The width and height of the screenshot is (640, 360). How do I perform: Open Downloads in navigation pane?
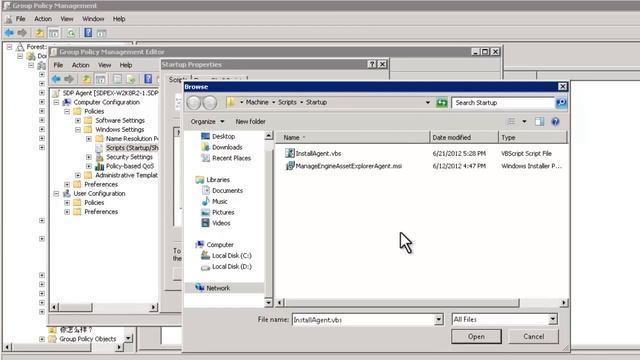pyautogui.click(x=222, y=147)
